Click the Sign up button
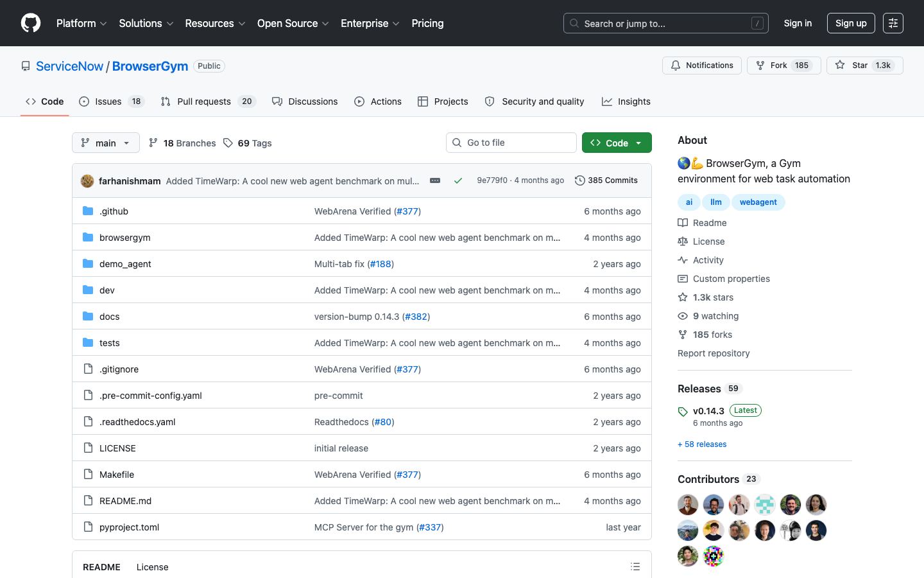The width and height of the screenshot is (924, 578). click(851, 23)
